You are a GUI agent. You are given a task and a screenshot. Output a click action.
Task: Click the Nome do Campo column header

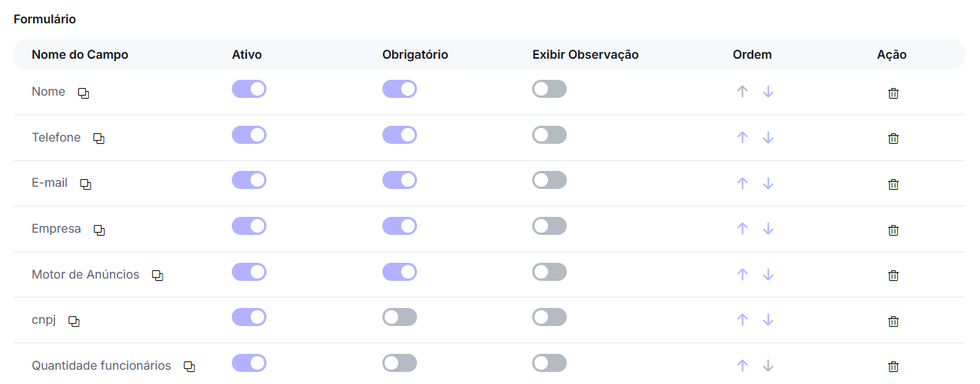click(x=80, y=55)
